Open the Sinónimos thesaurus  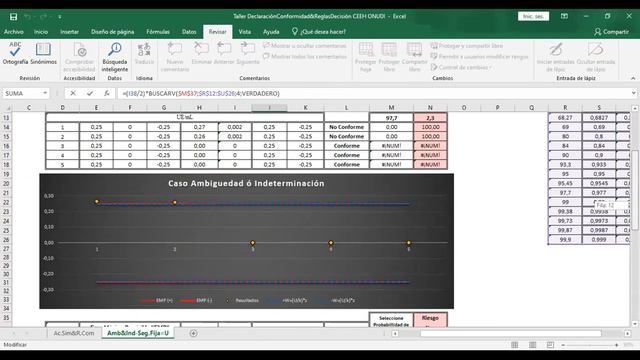[x=43, y=53]
